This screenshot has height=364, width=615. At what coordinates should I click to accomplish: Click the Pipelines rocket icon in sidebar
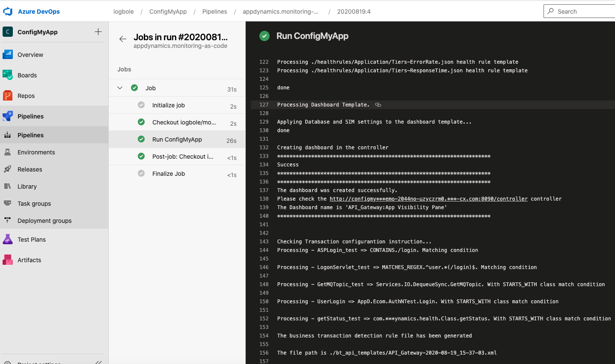[x=8, y=116]
